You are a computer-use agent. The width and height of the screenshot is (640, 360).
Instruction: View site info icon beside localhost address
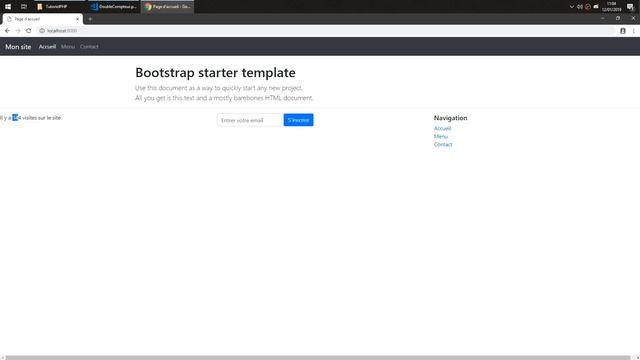click(42, 31)
